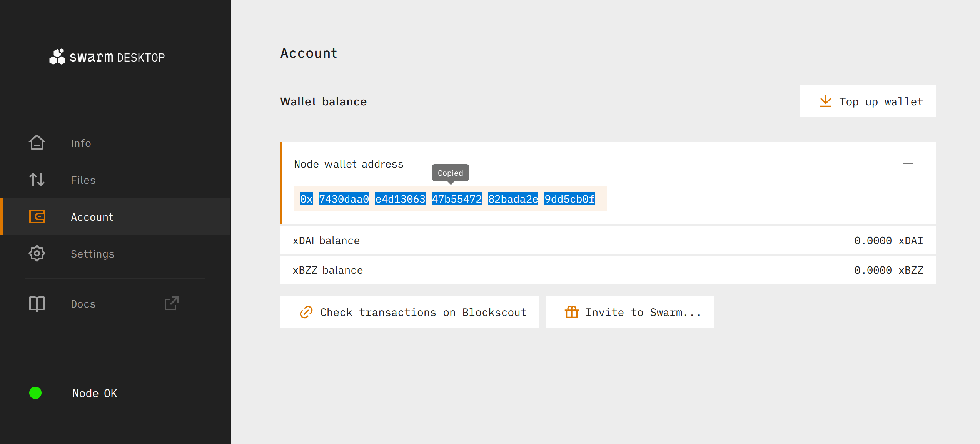Image resolution: width=980 pixels, height=444 pixels.
Task: Click the chain link icon for Blockscout
Action: tap(306, 312)
